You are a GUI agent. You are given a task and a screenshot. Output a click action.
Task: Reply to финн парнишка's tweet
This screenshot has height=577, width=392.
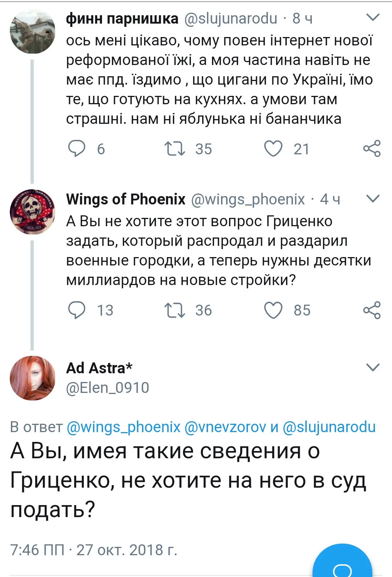77,149
